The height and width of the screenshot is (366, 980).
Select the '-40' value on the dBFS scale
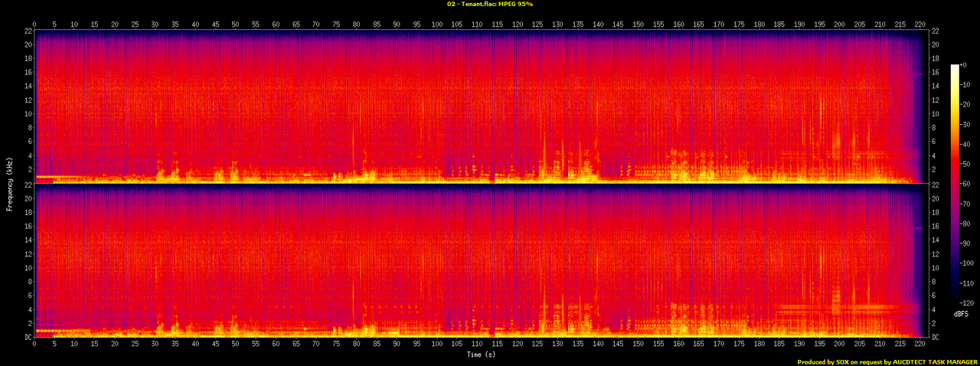pyautogui.click(x=965, y=143)
